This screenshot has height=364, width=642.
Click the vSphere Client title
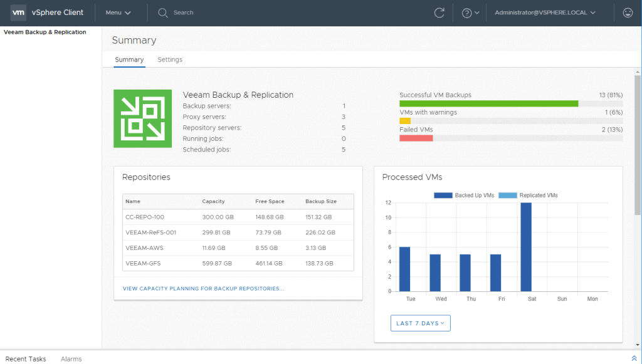pyautogui.click(x=57, y=13)
